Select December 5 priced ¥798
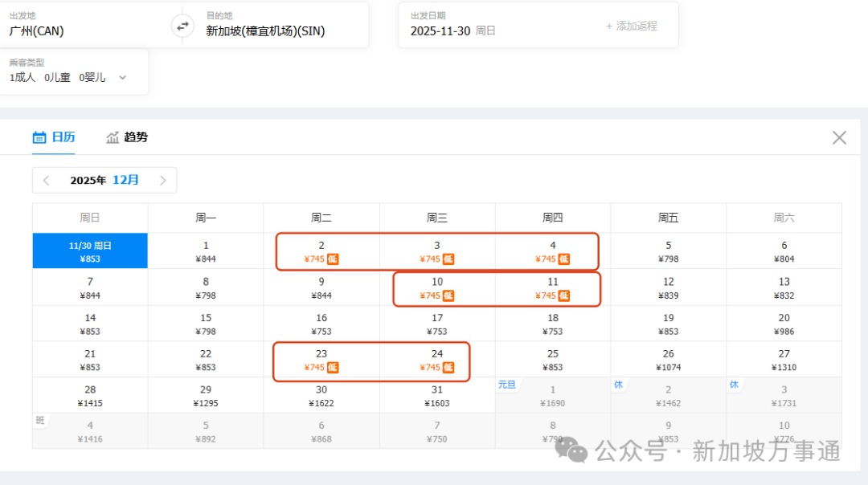The image size is (868, 485). (x=669, y=251)
